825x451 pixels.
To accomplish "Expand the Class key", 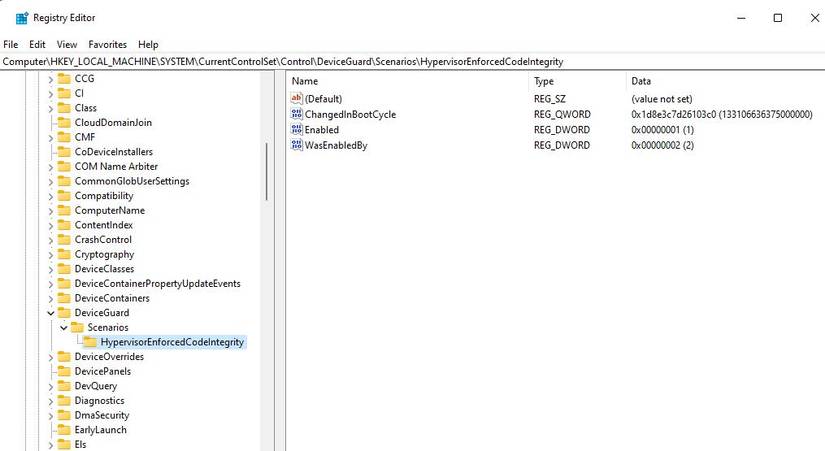I will click(x=51, y=109).
